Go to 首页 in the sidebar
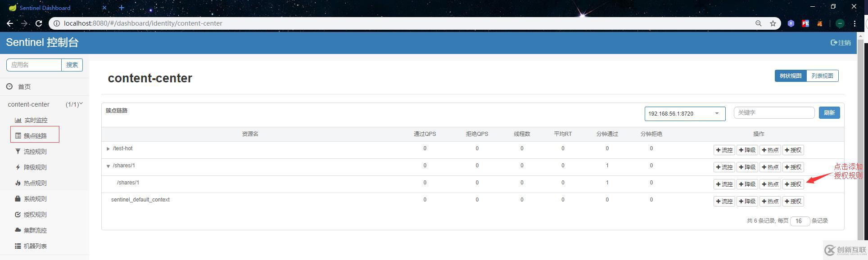Viewport: 868px width, 260px height. click(x=19, y=87)
